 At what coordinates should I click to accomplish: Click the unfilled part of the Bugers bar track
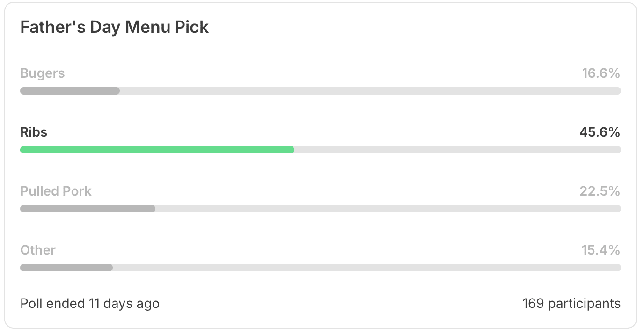coord(370,91)
